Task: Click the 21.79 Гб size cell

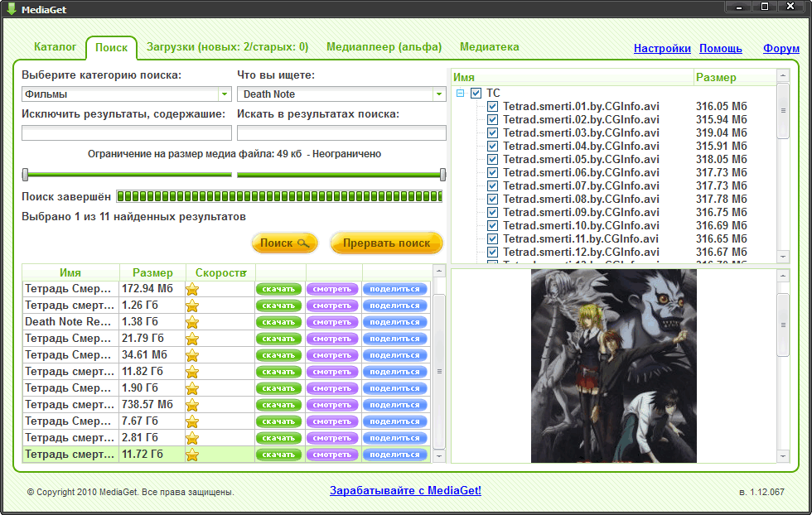Action: point(152,339)
